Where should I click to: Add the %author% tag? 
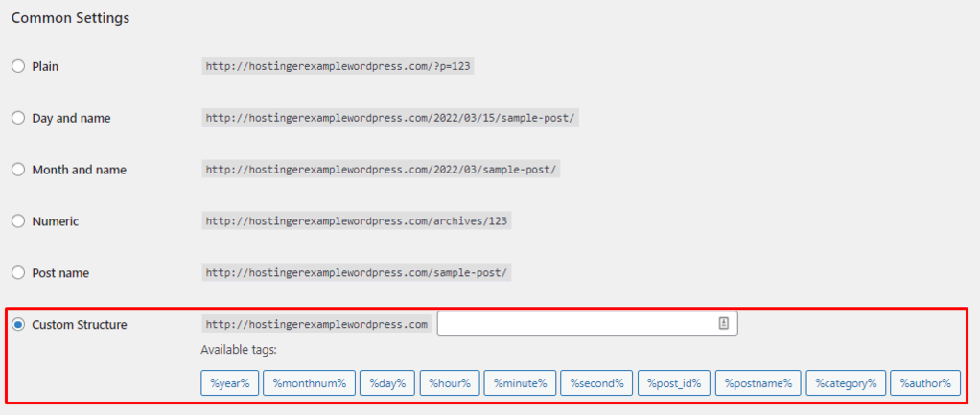point(925,383)
